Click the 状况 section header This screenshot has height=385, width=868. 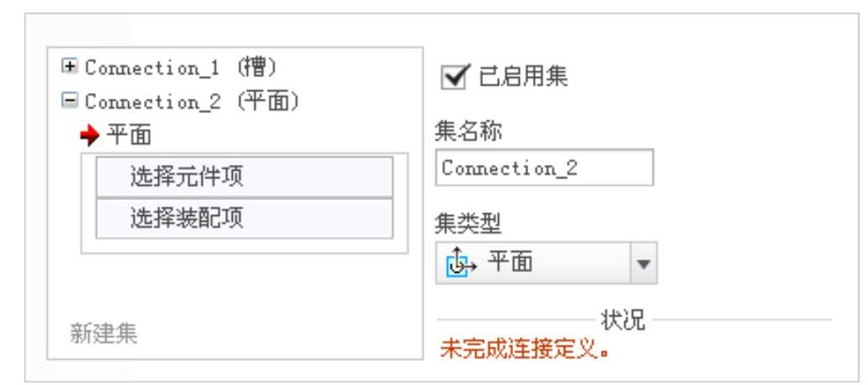coord(624,320)
